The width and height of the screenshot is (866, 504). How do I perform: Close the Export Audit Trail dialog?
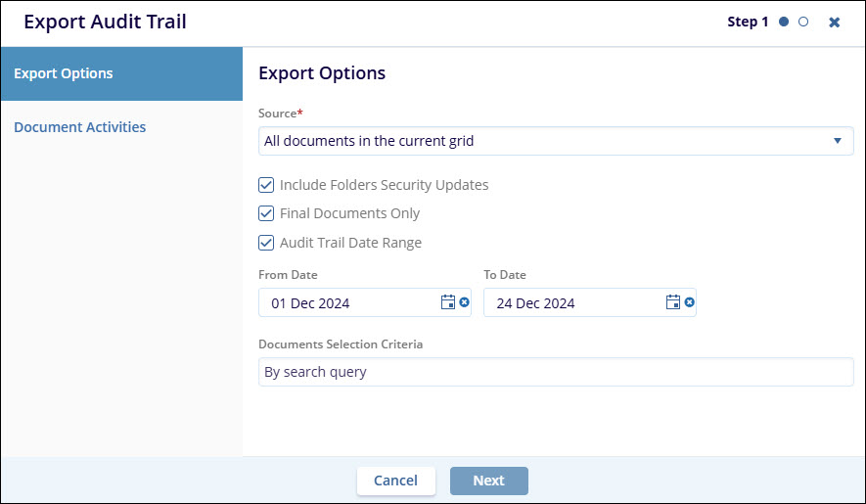834,22
